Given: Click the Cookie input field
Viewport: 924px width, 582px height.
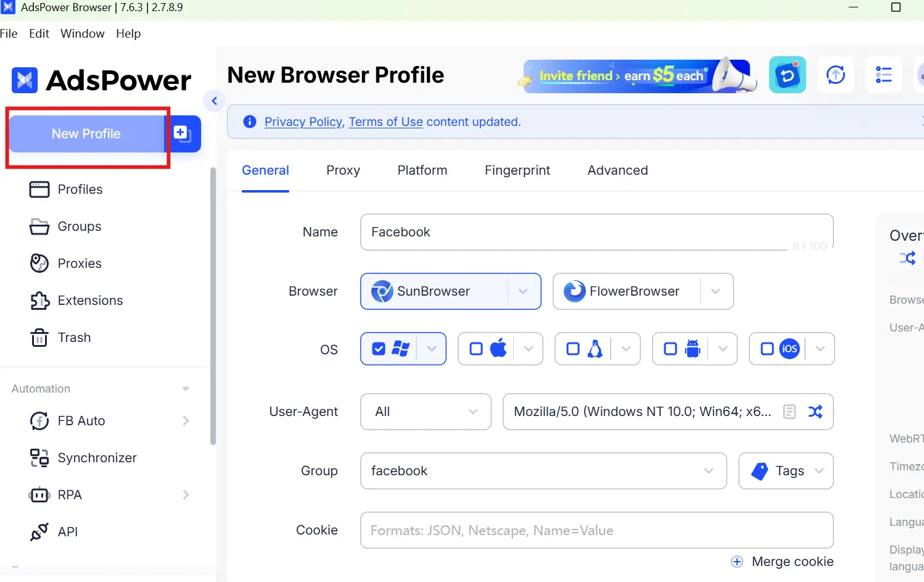Looking at the screenshot, I should (597, 530).
